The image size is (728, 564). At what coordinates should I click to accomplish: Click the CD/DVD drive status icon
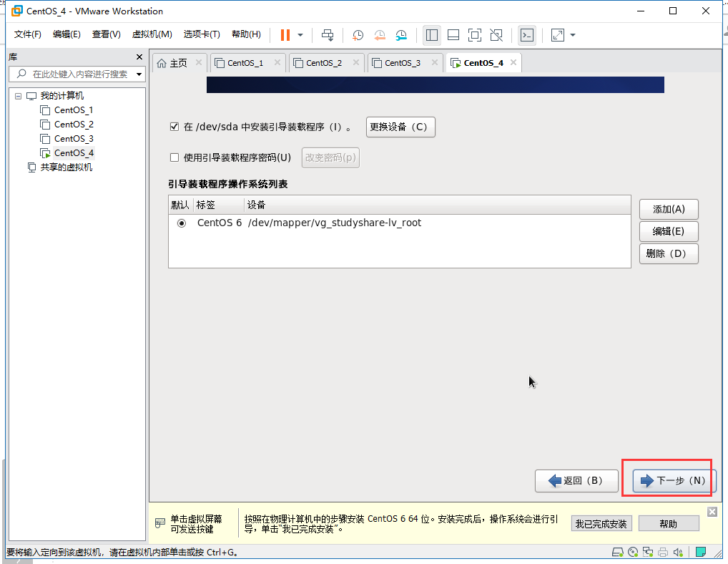point(633,552)
